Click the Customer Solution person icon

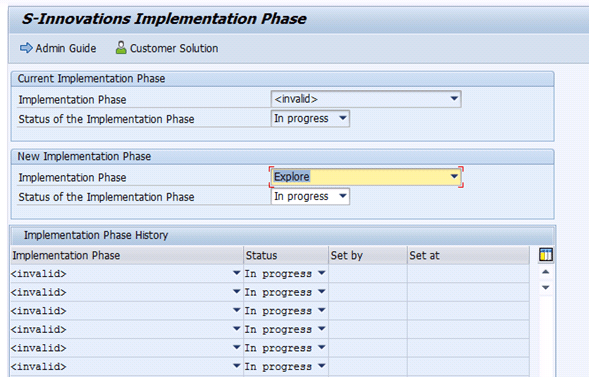[121, 47]
